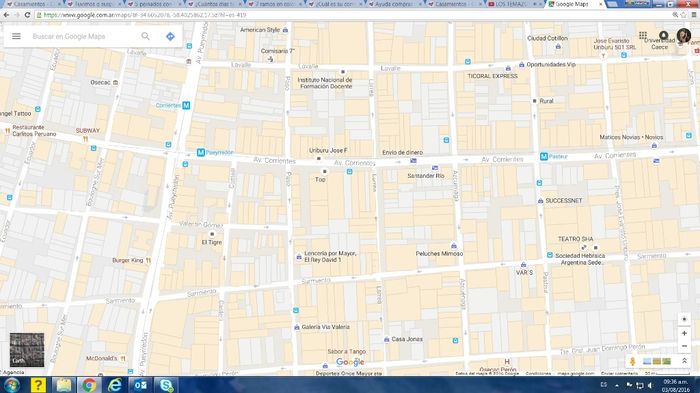Click the Osecac place marker
700x393 pixels.
coord(116,82)
